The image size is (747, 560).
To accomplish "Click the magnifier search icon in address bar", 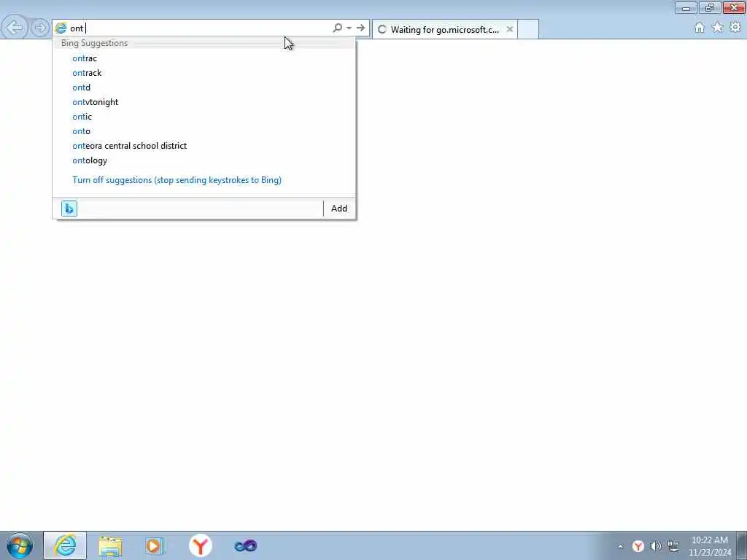I will (x=337, y=28).
